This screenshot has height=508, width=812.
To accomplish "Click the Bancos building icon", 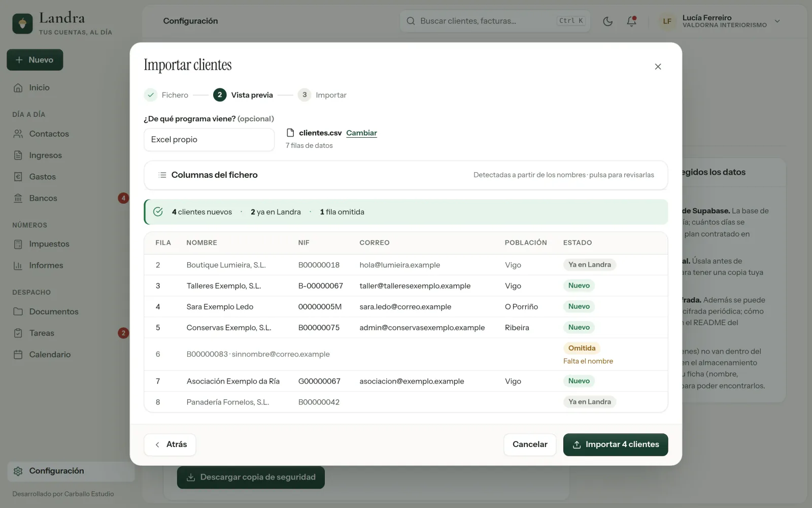I will point(18,198).
